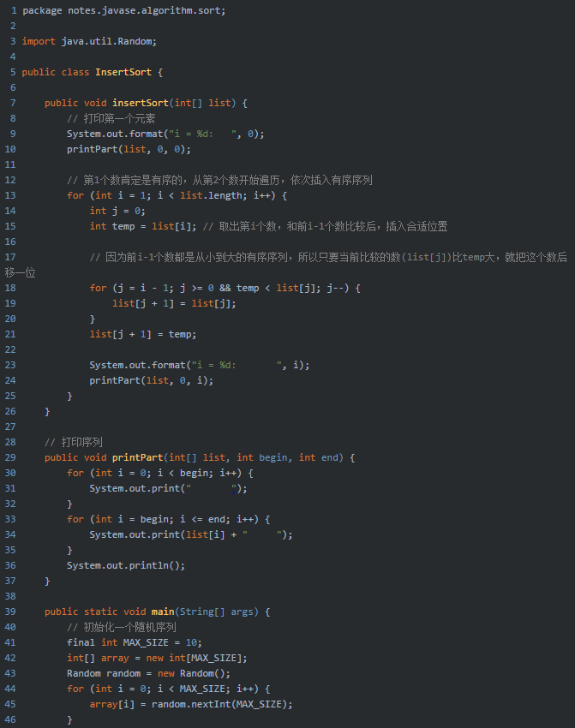Screen dimensions: 575x728
Task: Click 'System.out.print(list[i] + ...' on line 34
Action: tap(191, 534)
